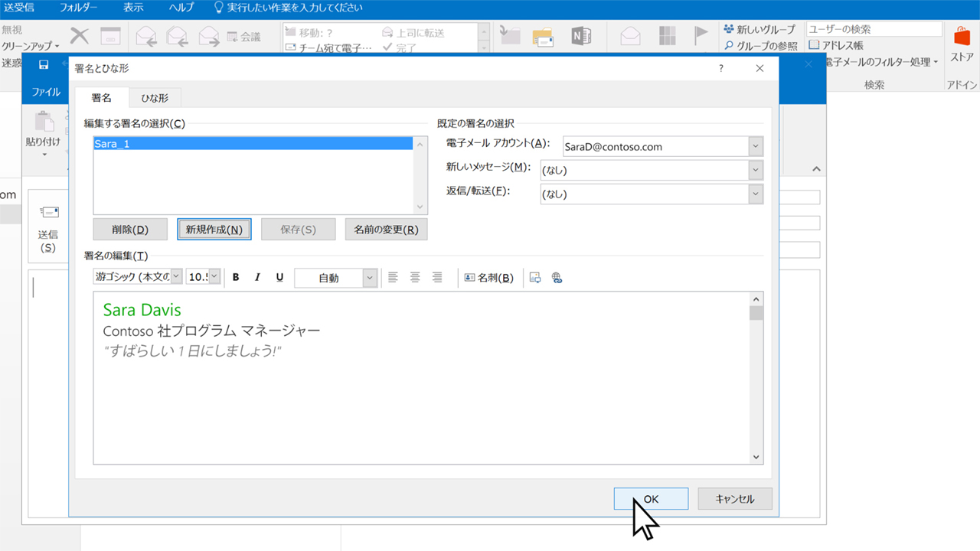The image size is (980, 551).
Task: Click the 実行したい作業を入力してください box
Action: coord(288,8)
